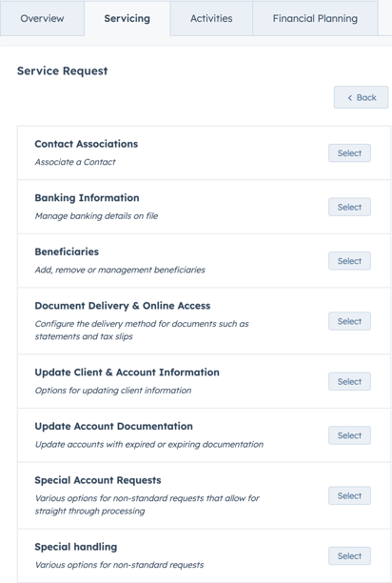Click the Special handling row title
This screenshot has height=583, width=392.
76,547
